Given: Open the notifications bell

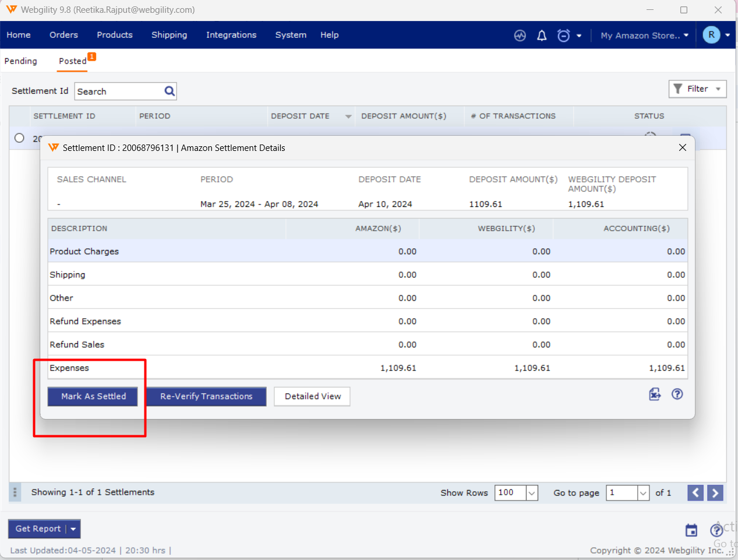Looking at the screenshot, I should click(x=542, y=36).
